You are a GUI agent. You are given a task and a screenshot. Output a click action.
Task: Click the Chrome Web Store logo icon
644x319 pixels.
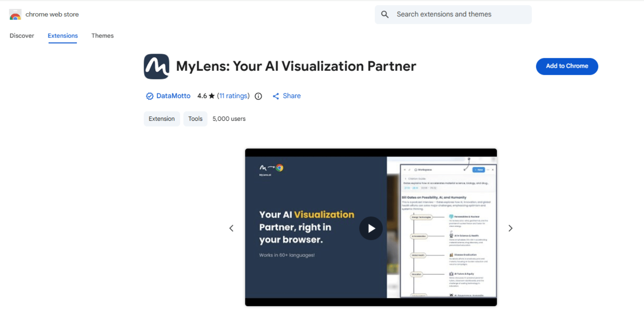coord(15,14)
